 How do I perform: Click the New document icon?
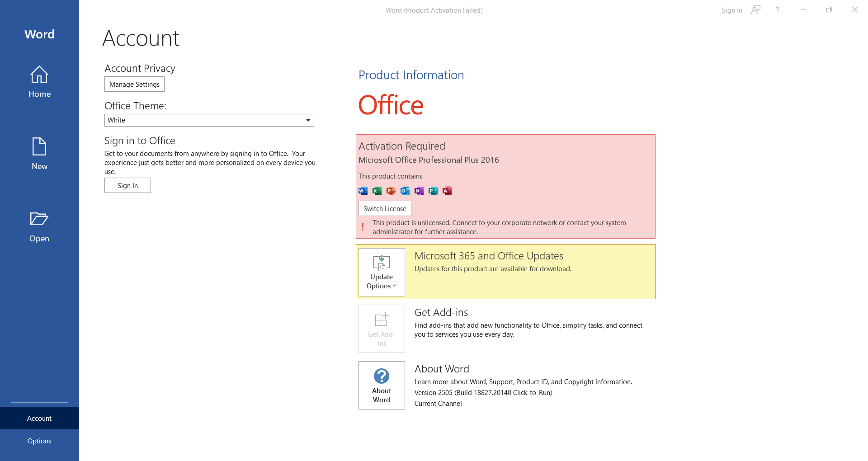pos(39,147)
